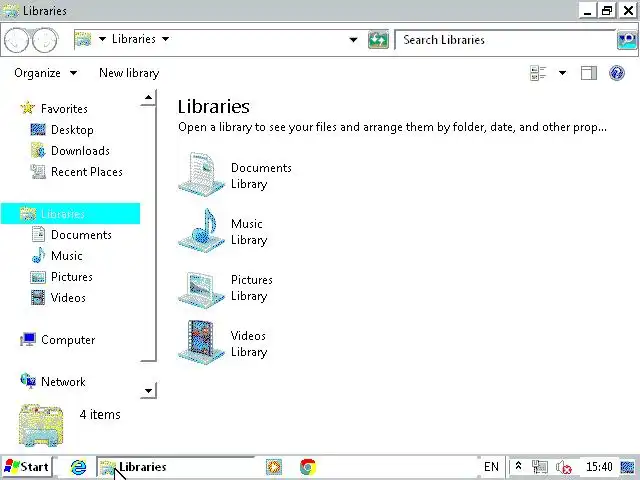Open the Videos Library icon
The image size is (640, 480).
click(x=201, y=342)
